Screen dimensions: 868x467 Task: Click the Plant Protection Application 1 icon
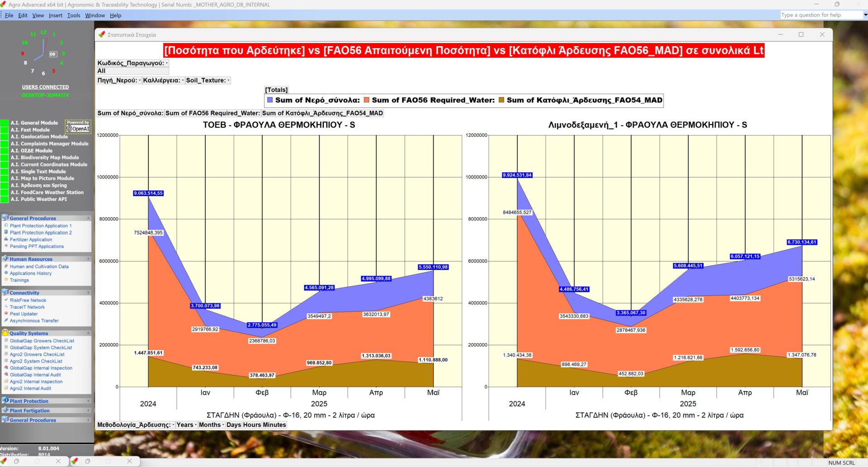pyautogui.click(x=6, y=225)
